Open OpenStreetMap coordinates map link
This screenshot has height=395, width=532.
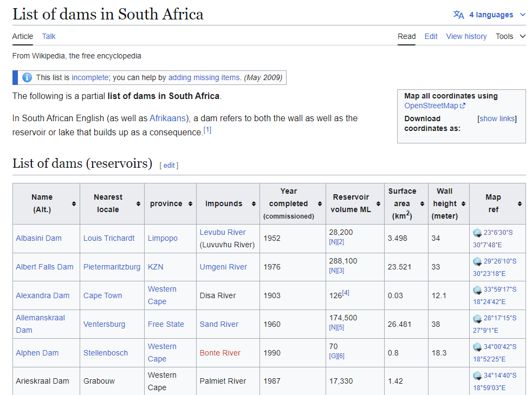(431, 106)
